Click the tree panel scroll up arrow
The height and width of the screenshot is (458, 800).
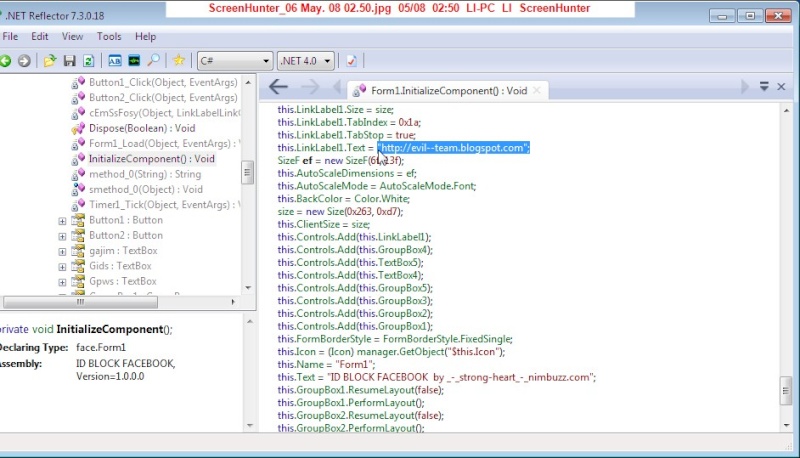(248, 82)
